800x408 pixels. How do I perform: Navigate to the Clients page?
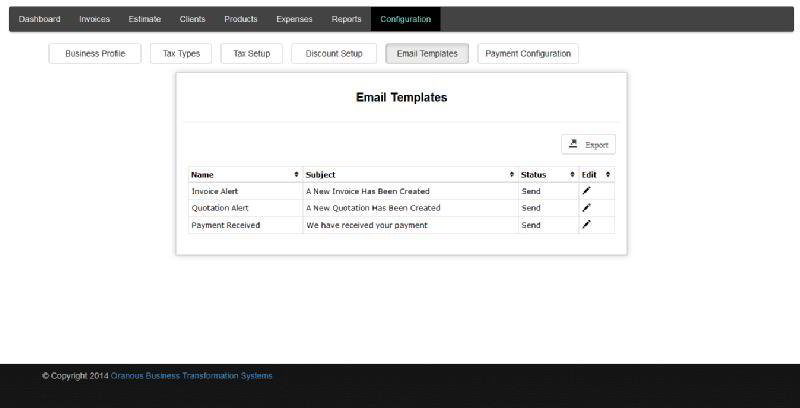tap(192, 19)
